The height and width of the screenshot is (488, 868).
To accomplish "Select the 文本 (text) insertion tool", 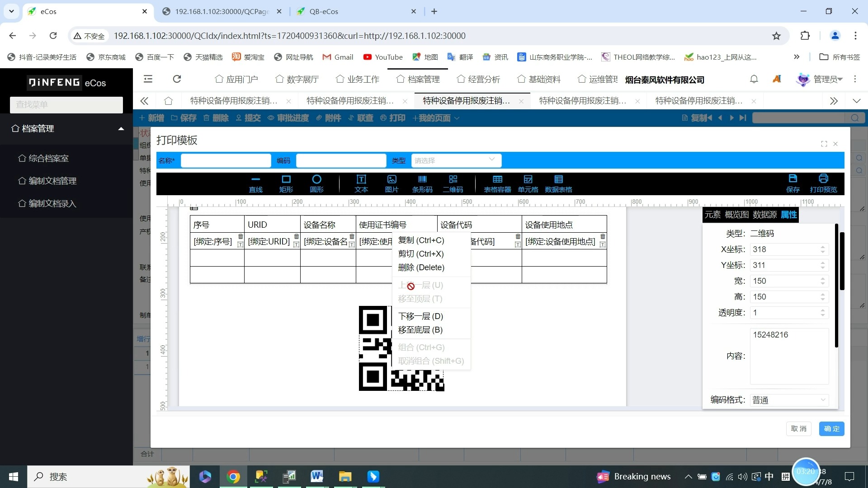I will point(362,183).
